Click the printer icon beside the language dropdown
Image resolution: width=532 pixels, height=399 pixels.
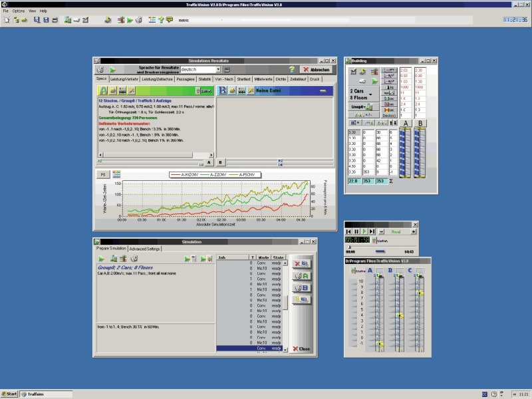[227, 70]
